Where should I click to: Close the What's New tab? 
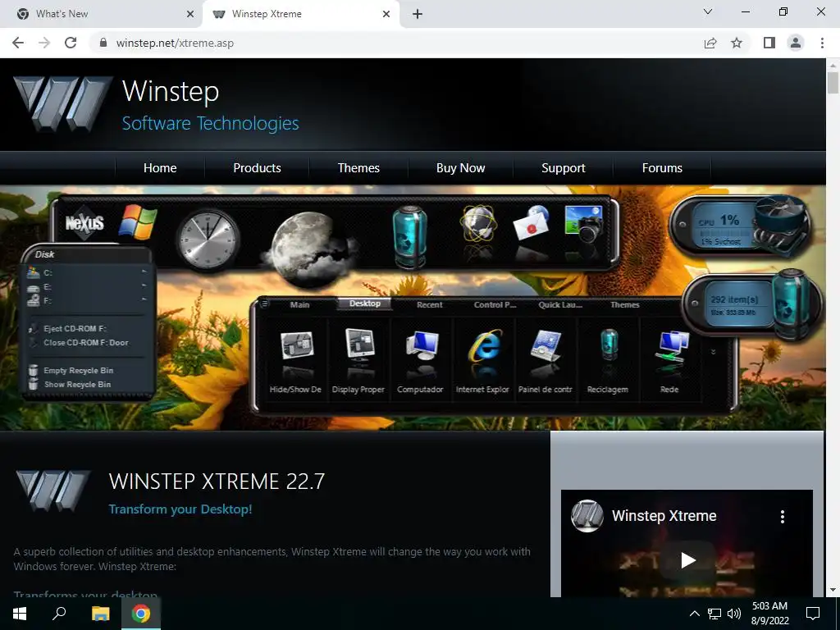pyautogui.click(x=189, y=15)
